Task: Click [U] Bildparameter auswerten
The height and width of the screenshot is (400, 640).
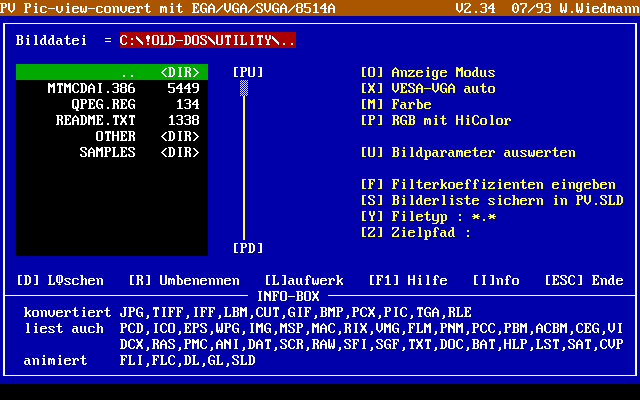Action: pyautogui.click(x=467, y=153)
